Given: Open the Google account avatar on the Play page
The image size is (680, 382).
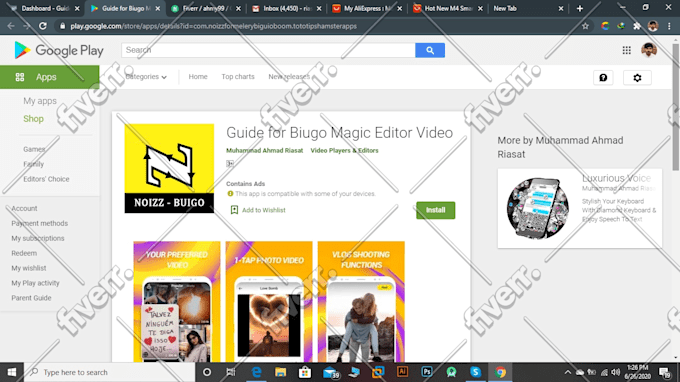Looking at the screenshot, I should click(649, 50).
